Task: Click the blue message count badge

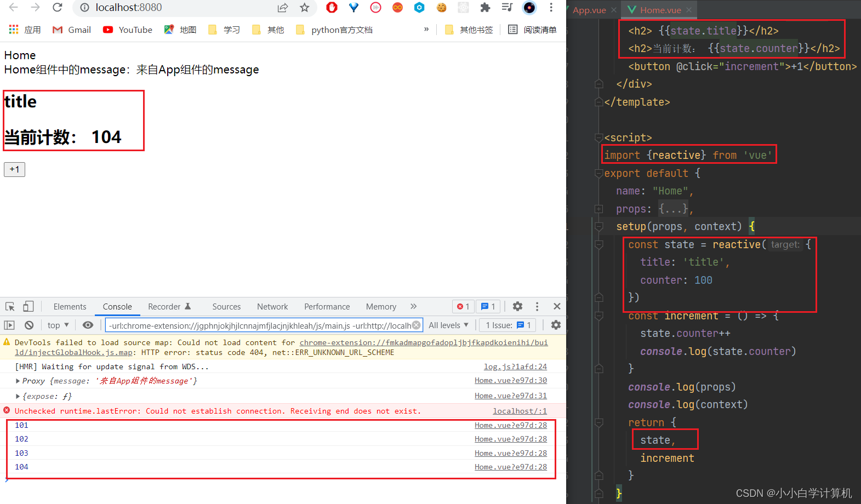Action: point(488,307)
